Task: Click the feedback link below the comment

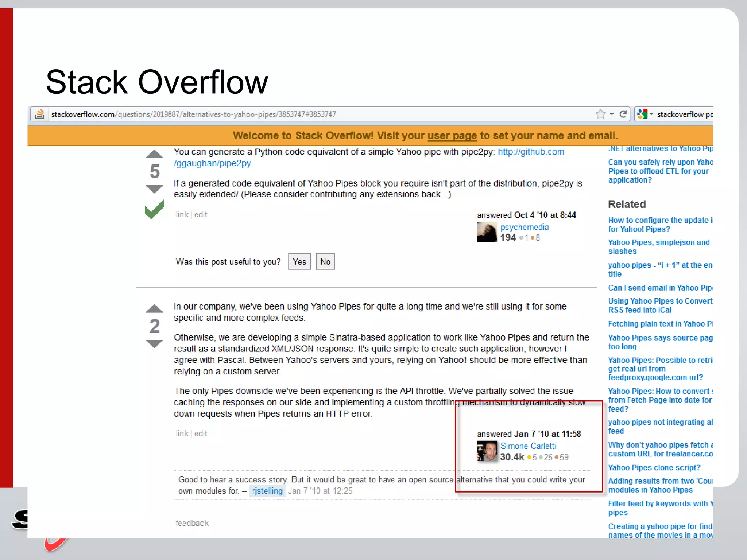Action: pyautogui.click(x=192, y=523)
